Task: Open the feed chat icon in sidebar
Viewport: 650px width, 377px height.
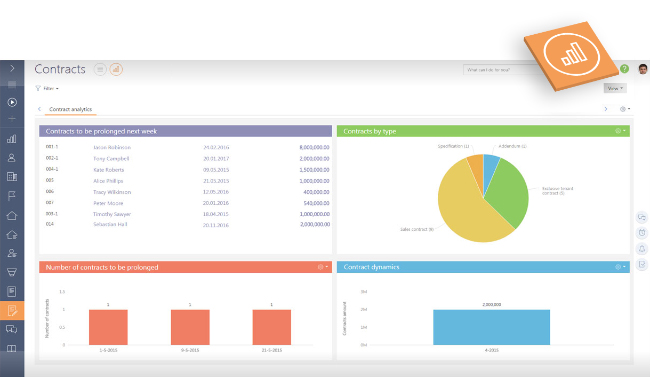Action: pos(12,329)
